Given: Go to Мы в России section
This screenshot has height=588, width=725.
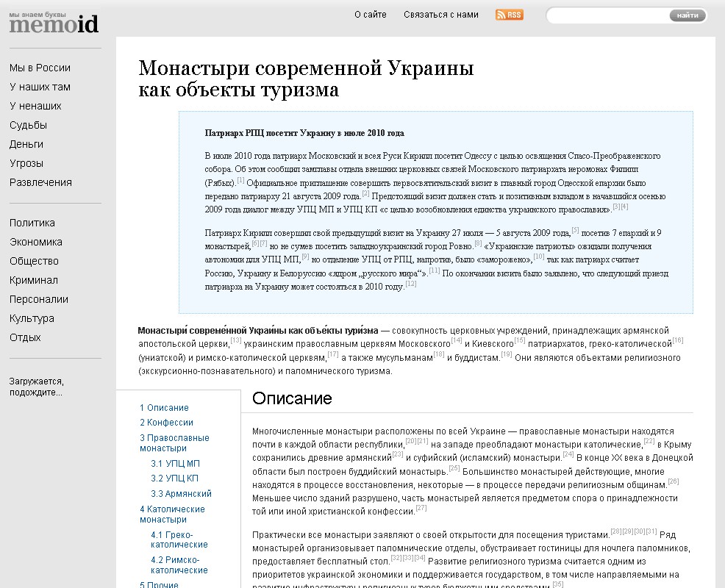Looking at the screenshot, I should click(x=40, y=68).
